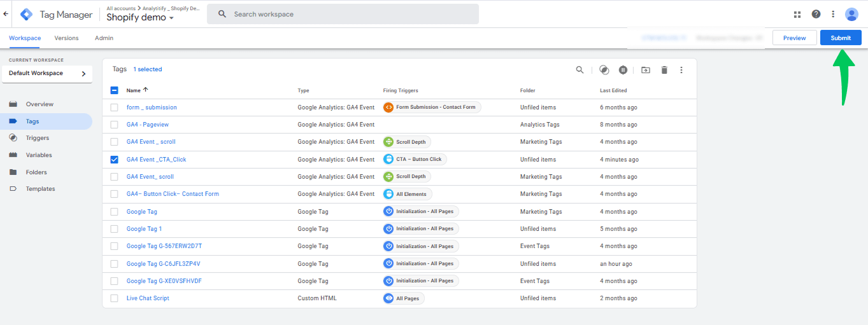
Task: Go back using the arrow beside the logo
Action: 6,13
